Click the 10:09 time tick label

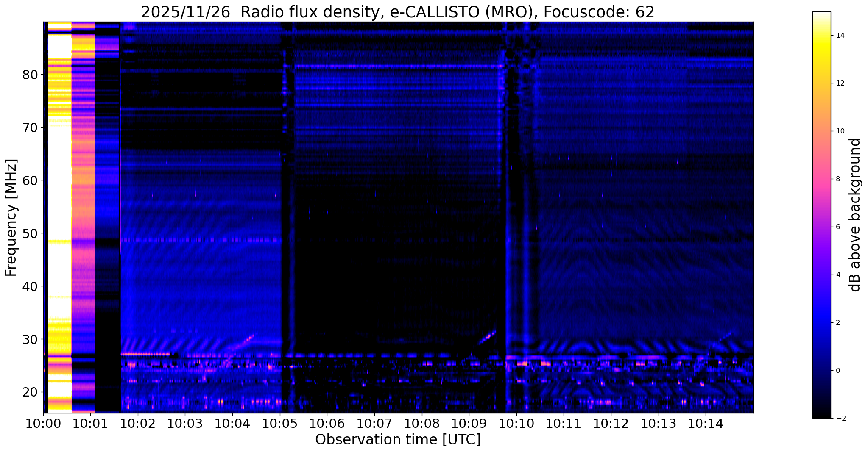coord(469,423)
